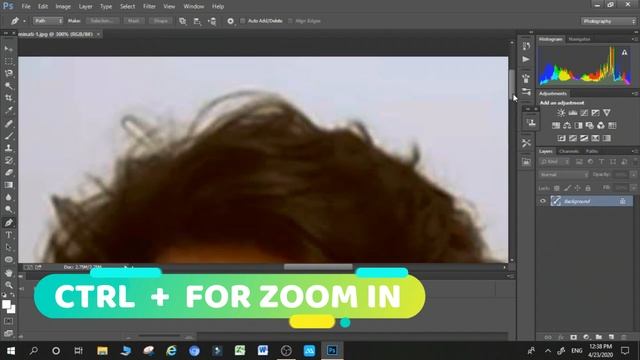Select the Pen tool in toolbox
Screen dimensions: 640x360
tap(9, 222)
